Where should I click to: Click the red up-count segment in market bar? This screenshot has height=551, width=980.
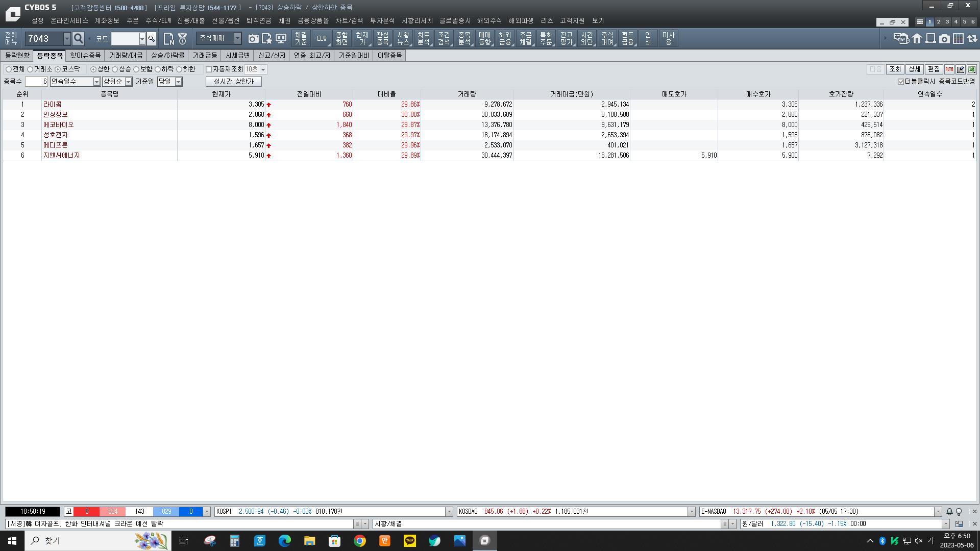86,512
